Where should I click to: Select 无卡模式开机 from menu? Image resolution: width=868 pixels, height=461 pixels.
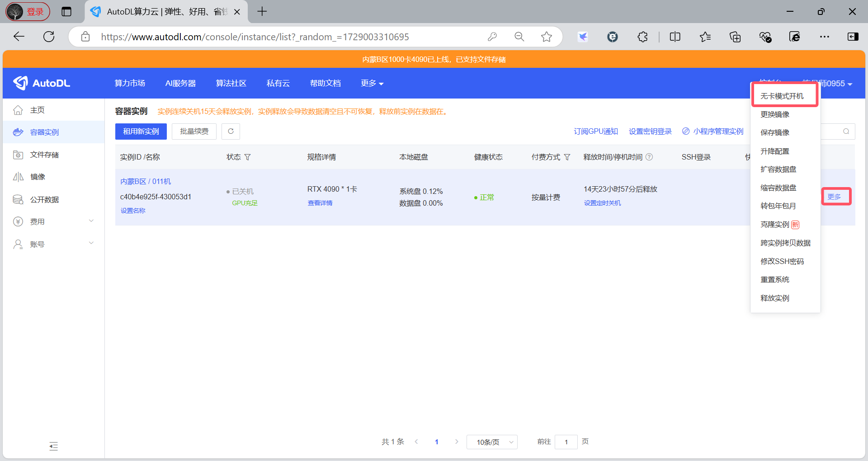(x=782, y=96)
